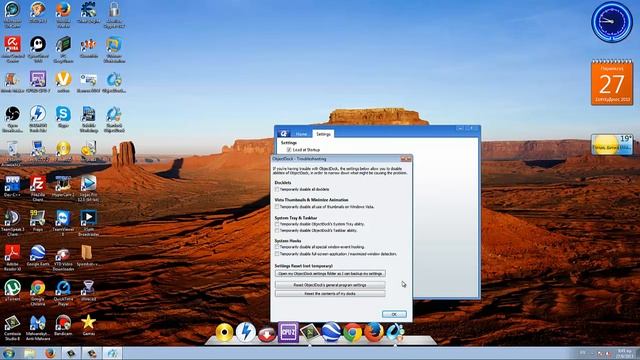Select Google Earth shortcut on the desktop
Screen dimensions: 640x360
[x=38, y=256]
